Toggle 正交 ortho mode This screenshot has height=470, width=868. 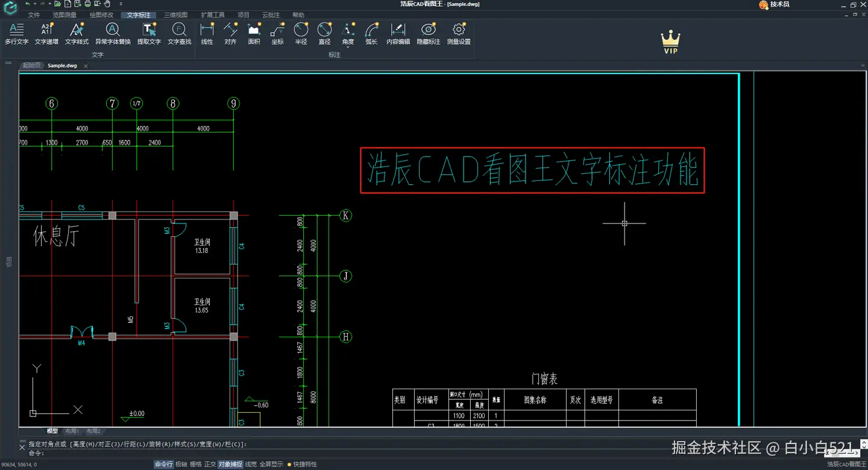[x=210, y=465]
